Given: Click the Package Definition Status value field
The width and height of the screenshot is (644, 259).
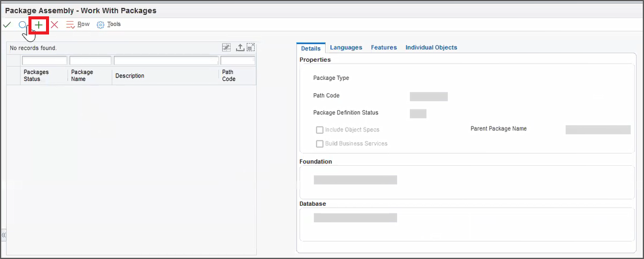Looking at the screenshot, I should click(418, 114).
